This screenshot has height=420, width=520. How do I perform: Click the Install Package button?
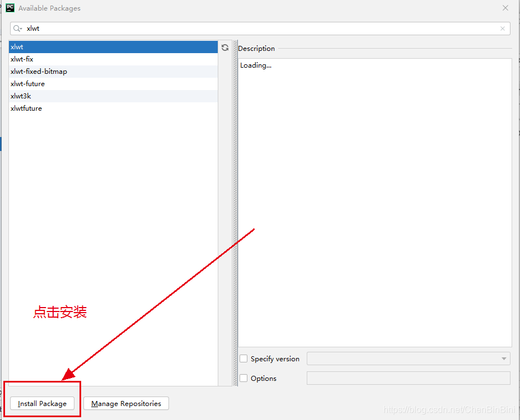[x=42, y=403]
